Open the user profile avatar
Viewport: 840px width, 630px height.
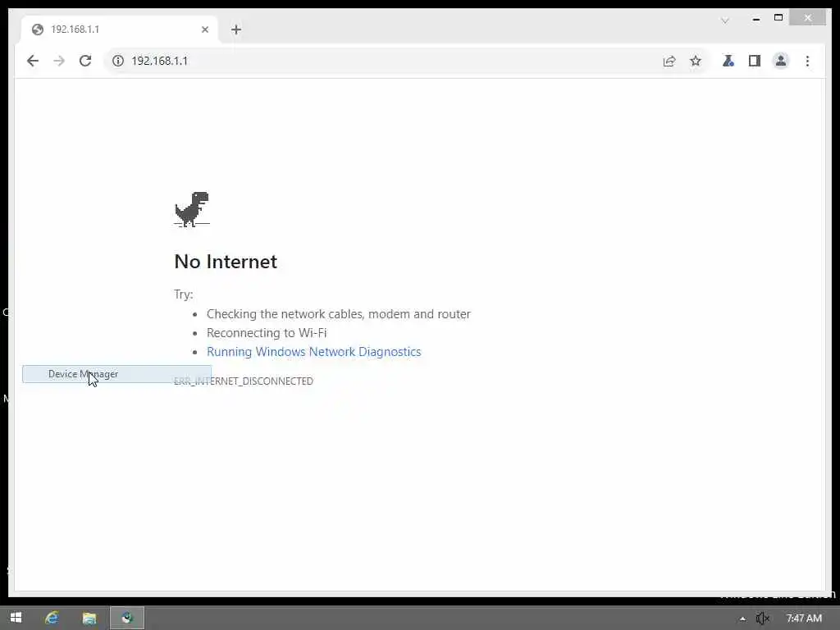pyautogui.click(x=781, y=61)
